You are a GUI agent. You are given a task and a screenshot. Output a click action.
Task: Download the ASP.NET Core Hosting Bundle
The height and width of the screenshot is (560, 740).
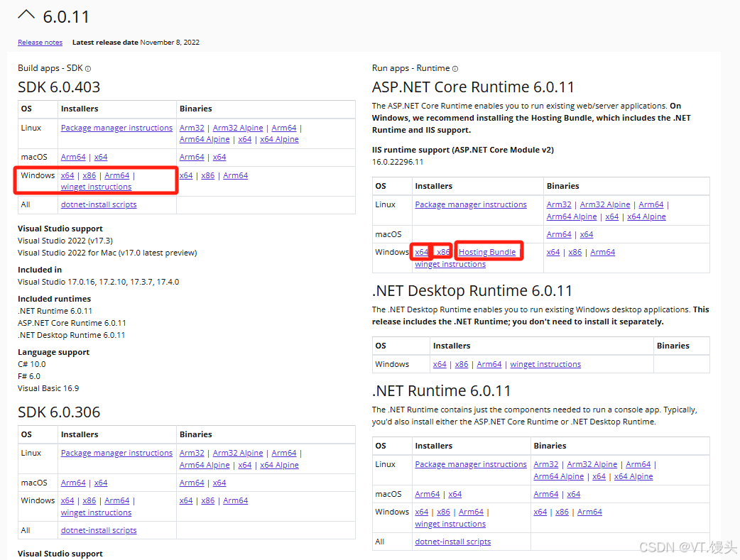pos(487,253)
